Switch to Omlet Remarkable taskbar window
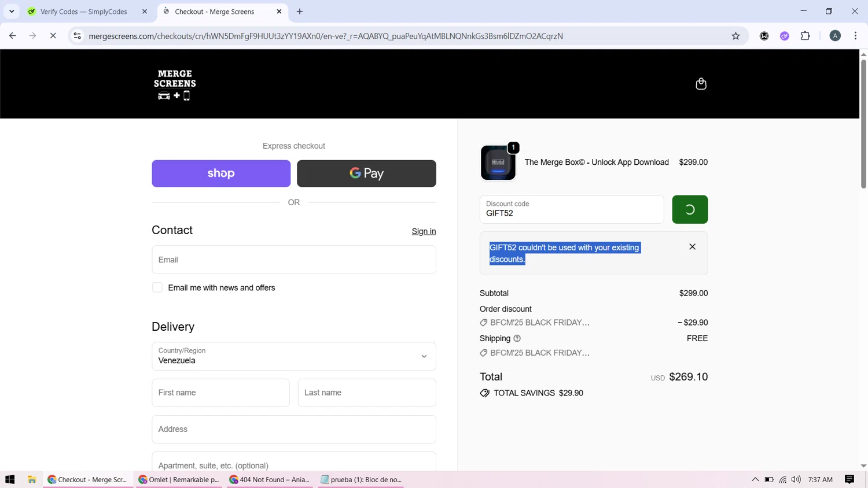This screenshot has height=488, width=868. [179, 479]
